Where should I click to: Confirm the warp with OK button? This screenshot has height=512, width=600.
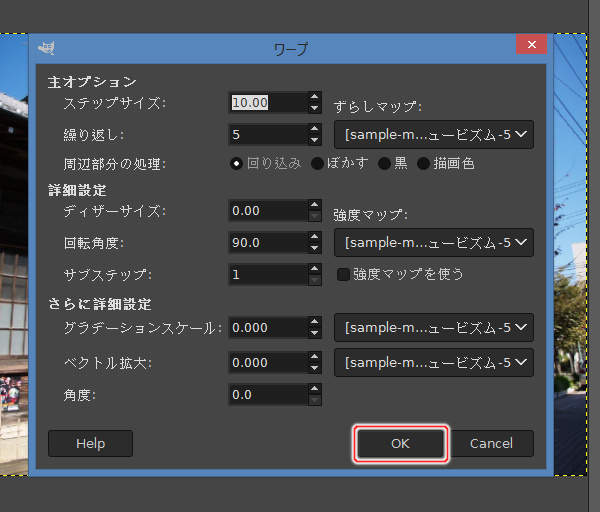click(x=400, y=444)
